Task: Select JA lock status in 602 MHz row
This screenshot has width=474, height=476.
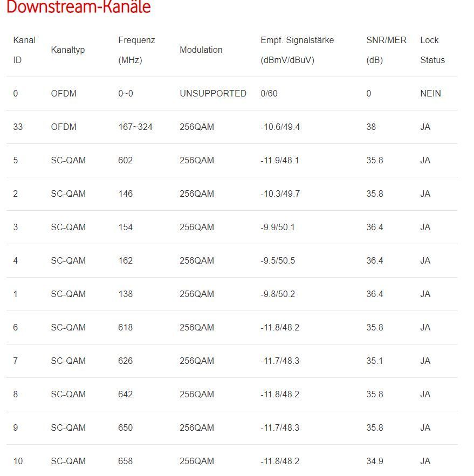Action: [425, 160]
